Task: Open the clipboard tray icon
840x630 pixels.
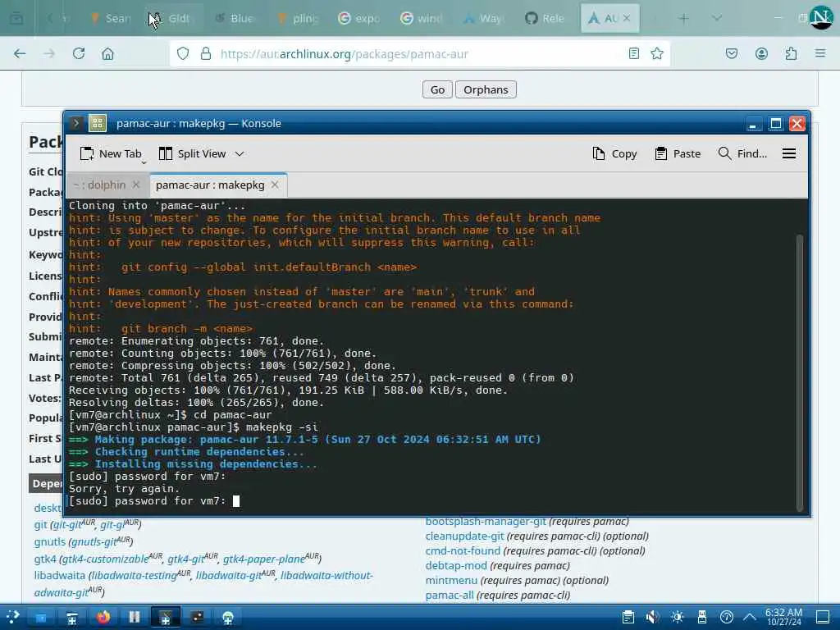Action: [628, 617]
